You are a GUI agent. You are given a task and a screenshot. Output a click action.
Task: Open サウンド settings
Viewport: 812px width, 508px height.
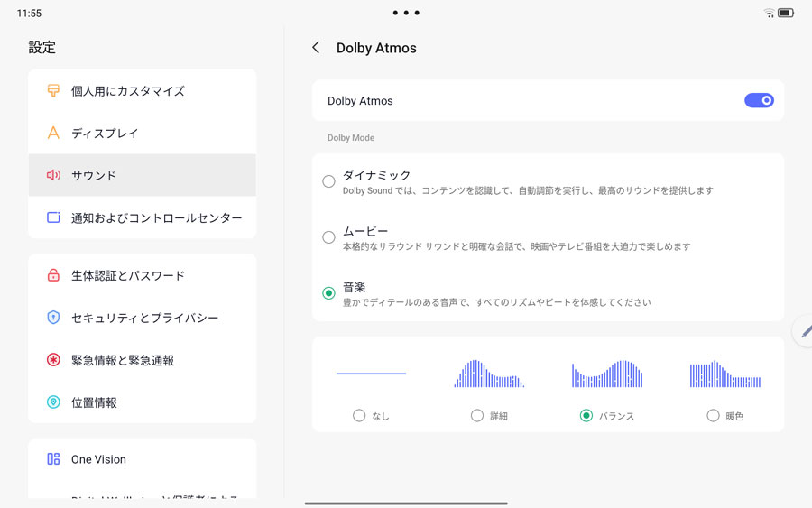pos(143,175)
